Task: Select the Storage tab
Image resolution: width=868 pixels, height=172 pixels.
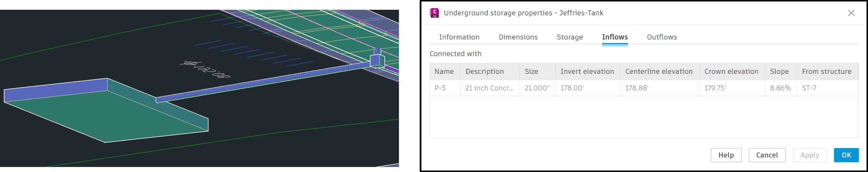Action: (570, 37)
